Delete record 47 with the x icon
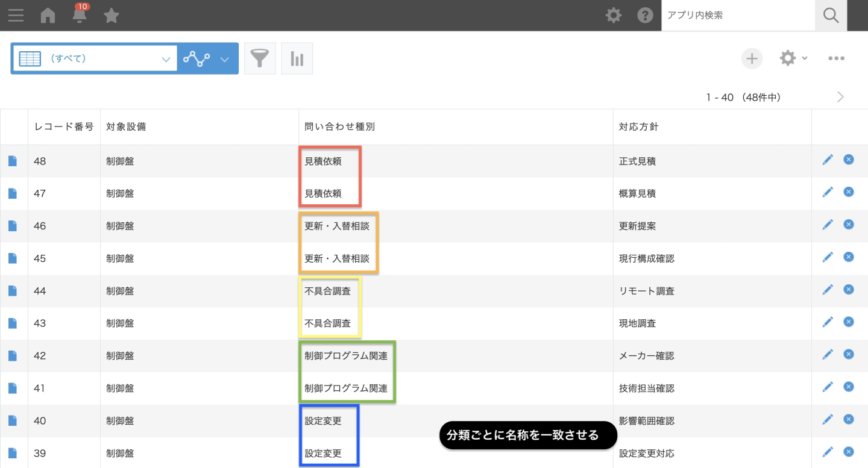 click(849, 192)
